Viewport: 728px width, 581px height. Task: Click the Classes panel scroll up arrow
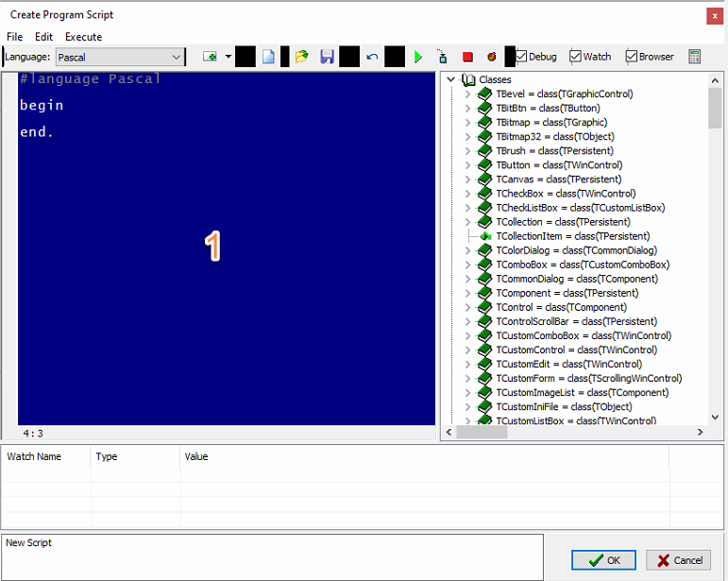715,80
